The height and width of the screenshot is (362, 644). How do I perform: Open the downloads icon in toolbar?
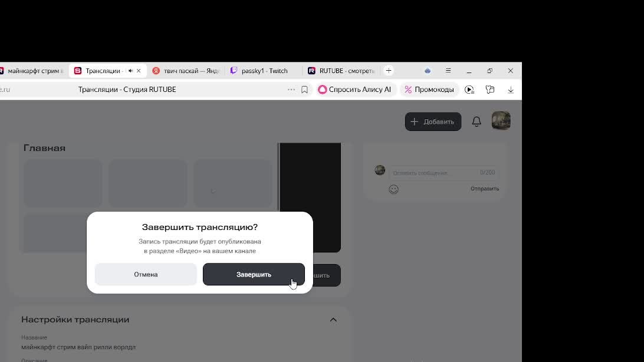point(511,90)
